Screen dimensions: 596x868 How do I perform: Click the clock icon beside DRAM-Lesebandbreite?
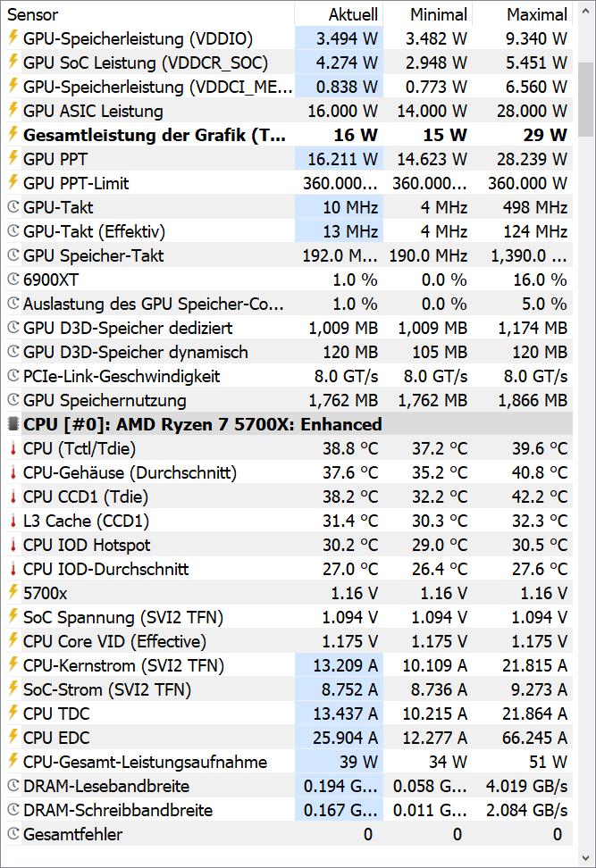click(13, 786)
